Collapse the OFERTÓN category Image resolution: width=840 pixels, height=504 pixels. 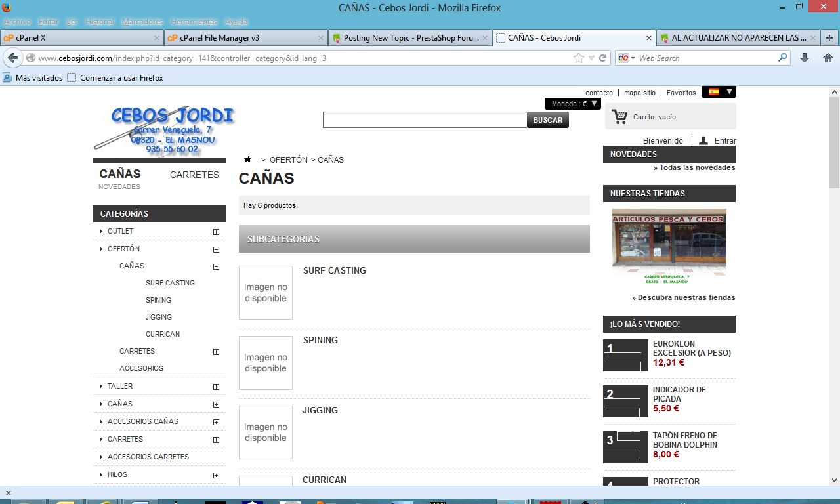[x=216, y=249]
